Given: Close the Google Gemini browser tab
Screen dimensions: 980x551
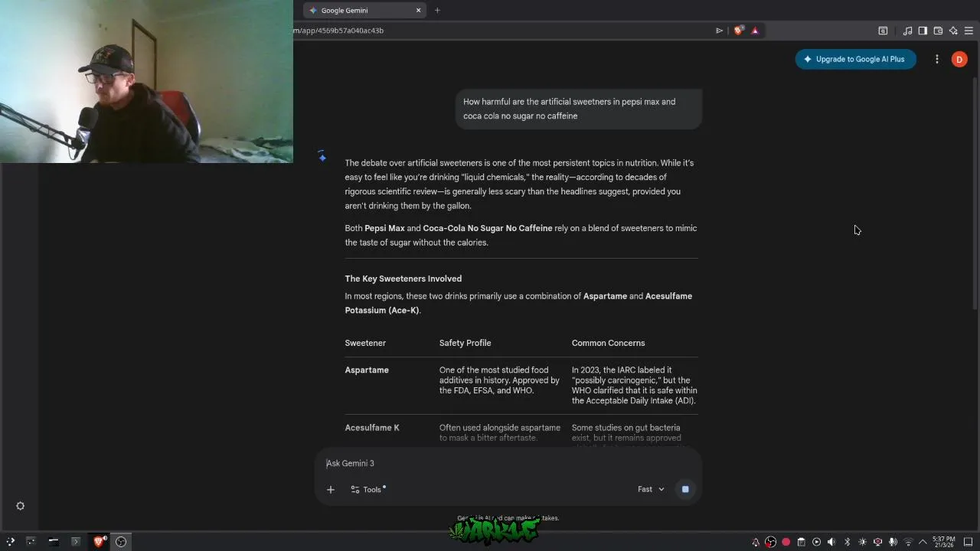Looking at the screenshot, I should 418,10.
